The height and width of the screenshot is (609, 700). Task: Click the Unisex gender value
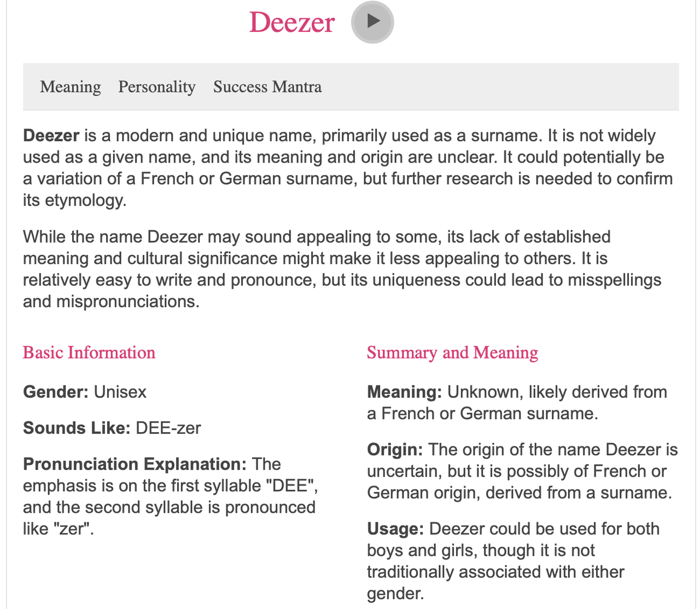[120, 392]
